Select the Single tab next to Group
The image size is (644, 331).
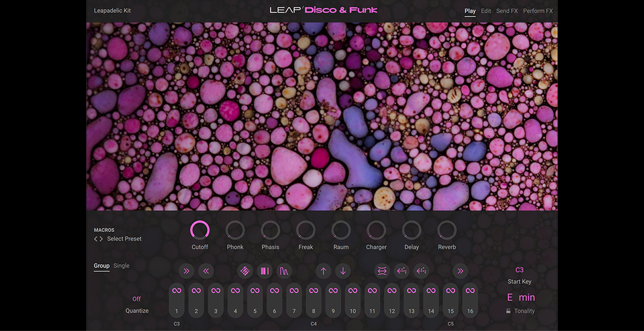pos(122,265)
